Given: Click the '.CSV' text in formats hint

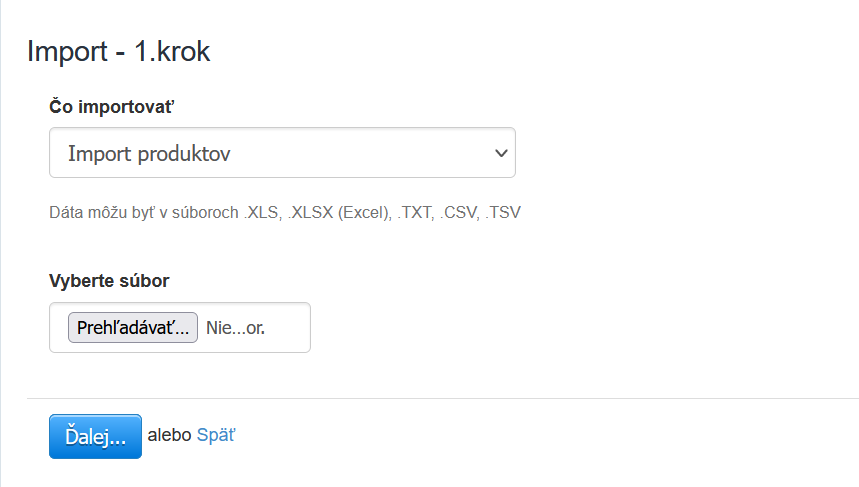Looking at the screenshot, I should pos(458,213).
